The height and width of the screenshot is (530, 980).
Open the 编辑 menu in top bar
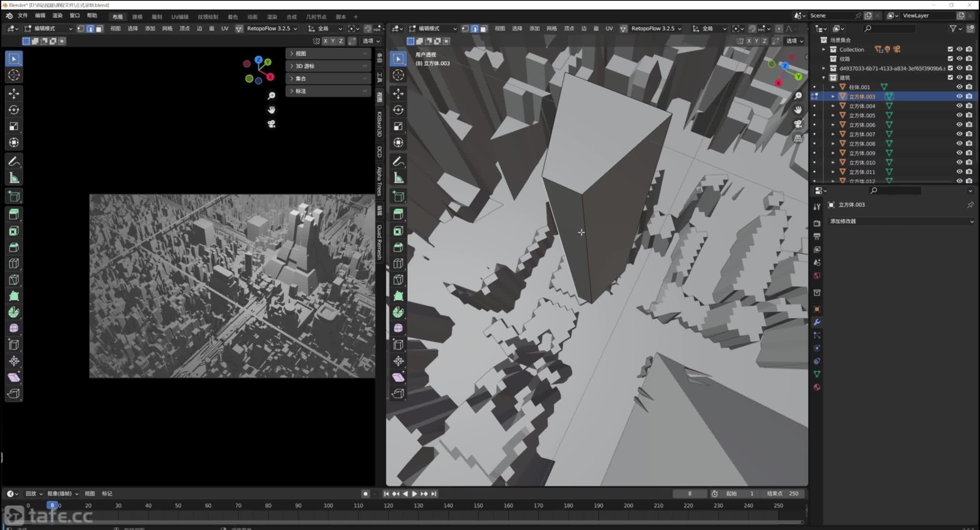coord(40,16)
